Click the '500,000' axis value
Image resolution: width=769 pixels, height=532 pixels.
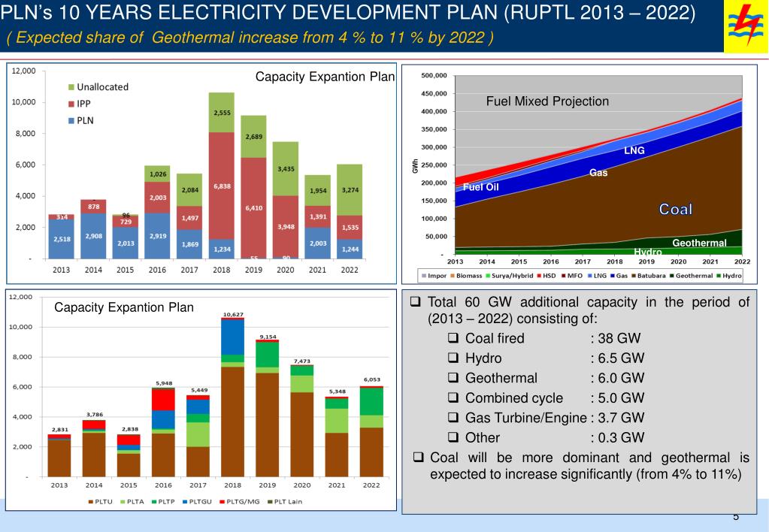point(434,75)
